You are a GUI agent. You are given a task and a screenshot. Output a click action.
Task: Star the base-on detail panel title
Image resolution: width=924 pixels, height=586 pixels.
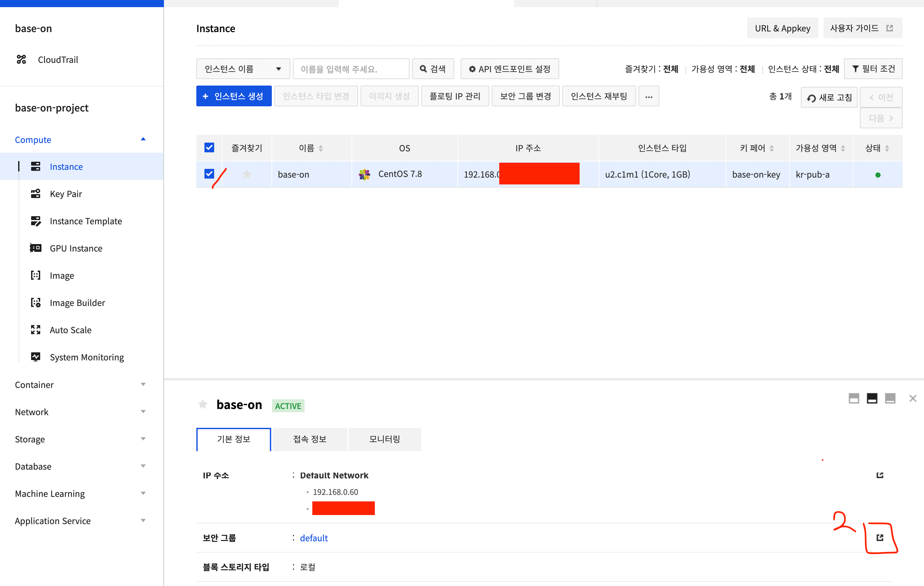pos(203,404)
